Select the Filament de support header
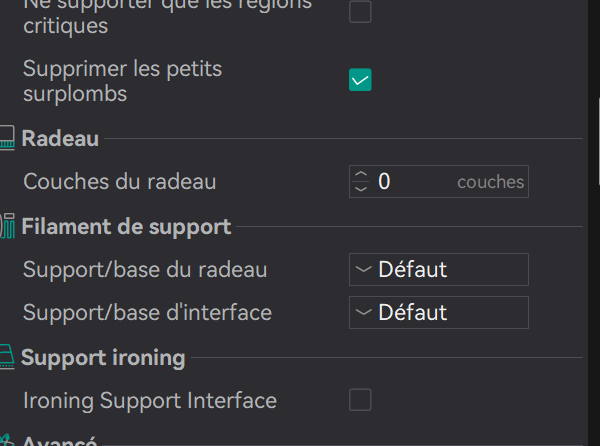Image resolution: width=600 pixels, height=446 pixels. point(126,226)
